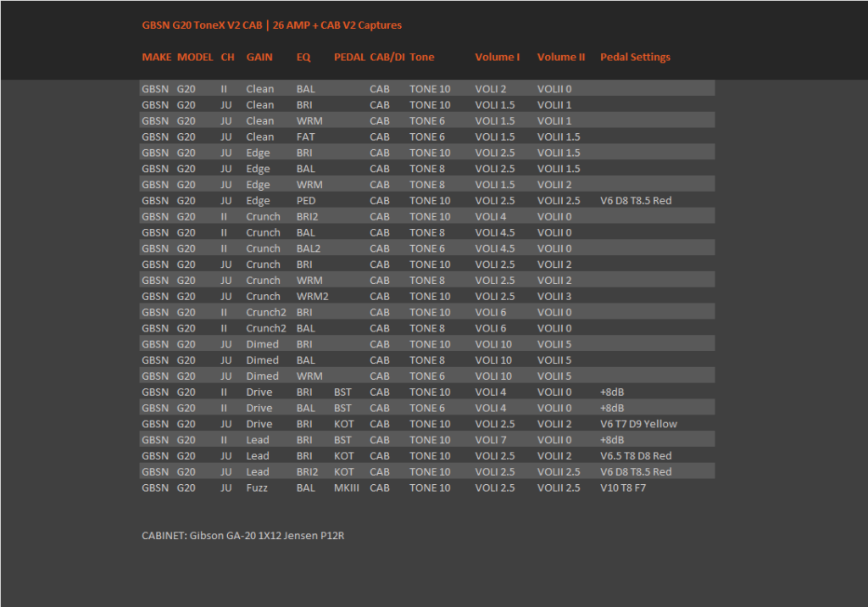Select the Pedal Settings column header

click(635, 57)
